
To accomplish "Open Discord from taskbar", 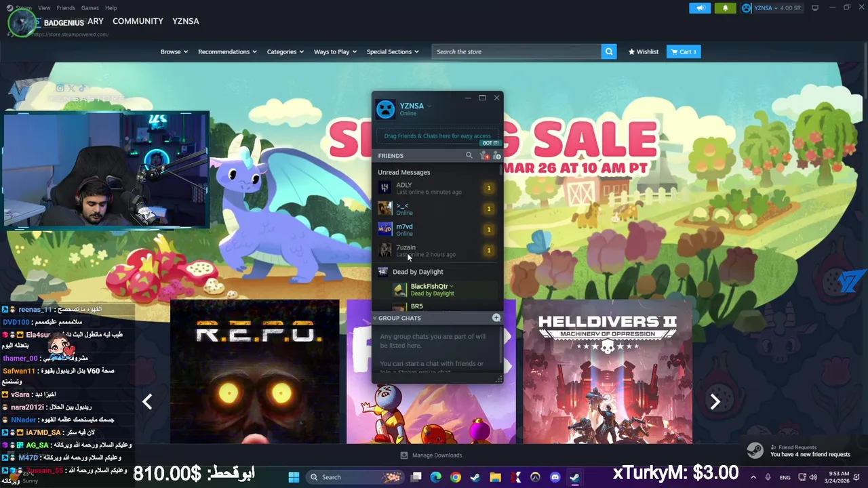I will click(x=555, y=477).
